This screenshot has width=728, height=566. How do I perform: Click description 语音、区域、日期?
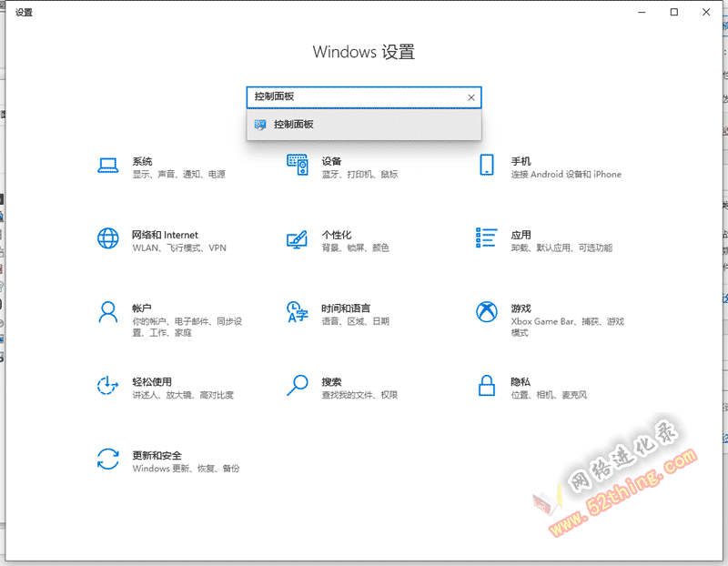click(355, 321)
